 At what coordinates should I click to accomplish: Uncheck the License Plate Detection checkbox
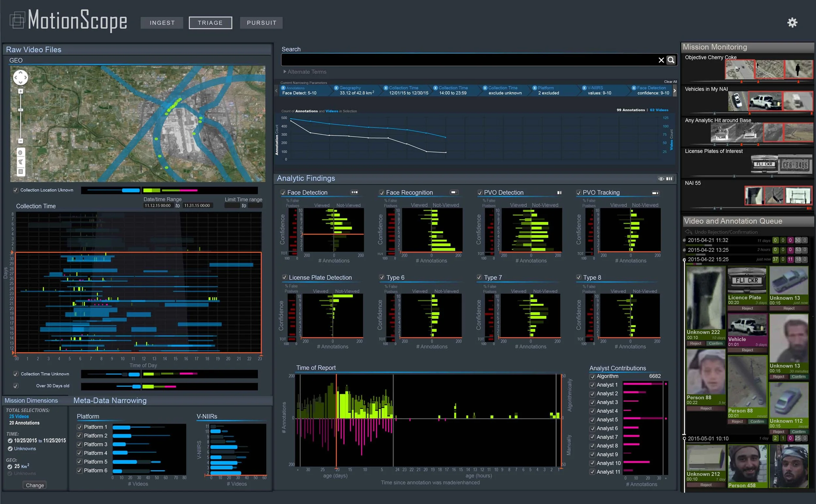pos(284,277)
